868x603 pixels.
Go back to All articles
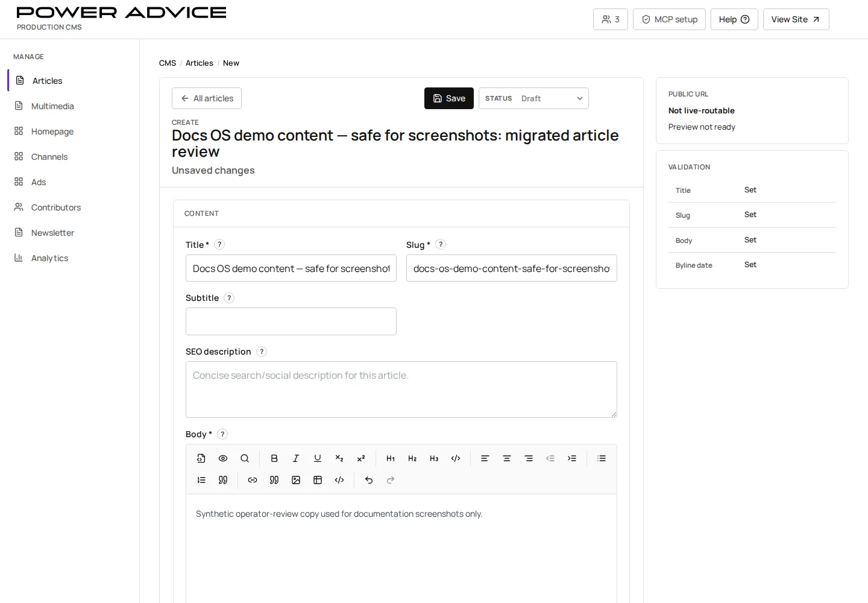(x=207, y=98)
